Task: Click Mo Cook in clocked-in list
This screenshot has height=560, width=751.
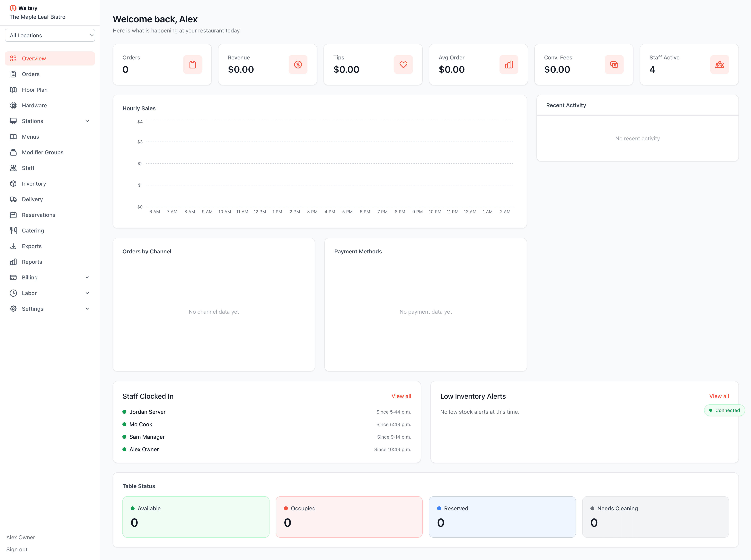Action: pos(141,424)
